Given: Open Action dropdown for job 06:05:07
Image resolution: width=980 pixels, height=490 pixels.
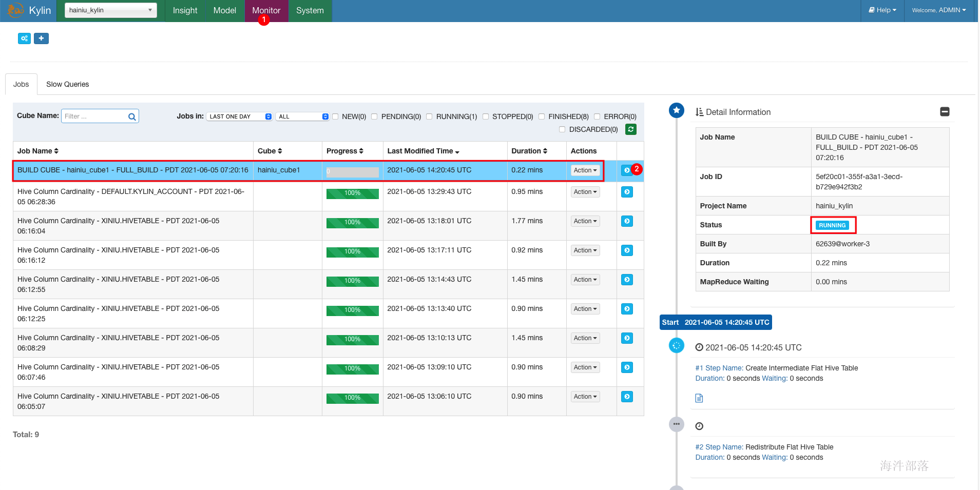Looking at the screenshot, I should (585, 397).
